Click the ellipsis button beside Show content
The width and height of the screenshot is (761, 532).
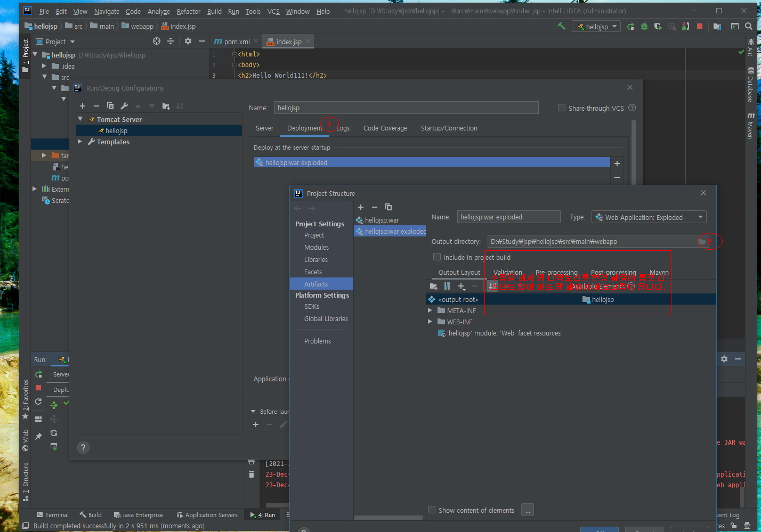point(528,510)
